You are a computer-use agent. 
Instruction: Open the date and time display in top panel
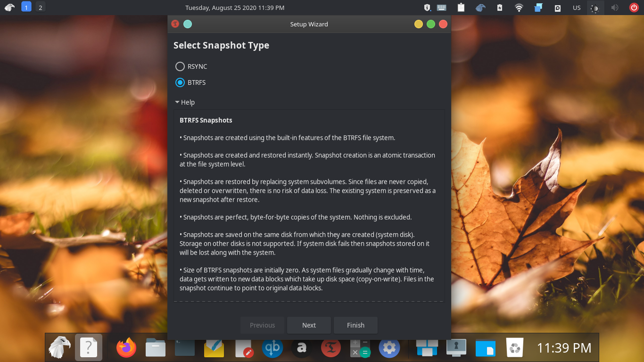(x=235, y=8)
